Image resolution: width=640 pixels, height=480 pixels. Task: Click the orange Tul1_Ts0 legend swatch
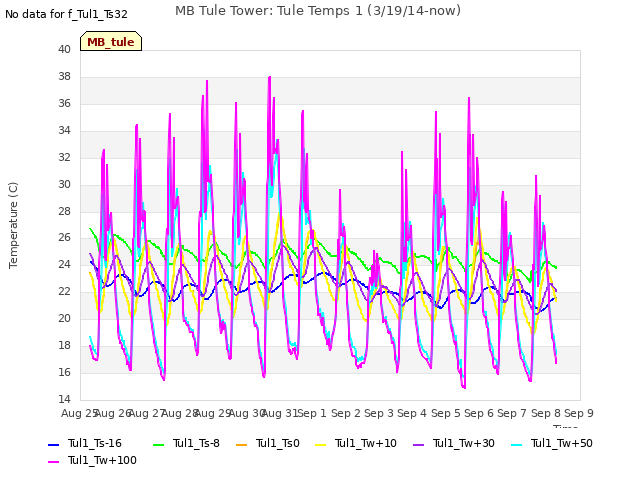pyautogui.click(x=242, y=444)
